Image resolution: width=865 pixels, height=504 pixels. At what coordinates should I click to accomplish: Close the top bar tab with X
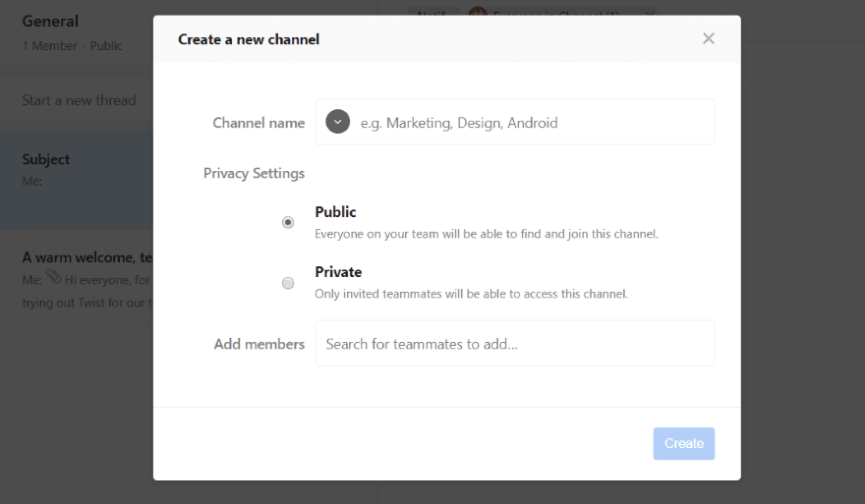click(x=651, y=15)
